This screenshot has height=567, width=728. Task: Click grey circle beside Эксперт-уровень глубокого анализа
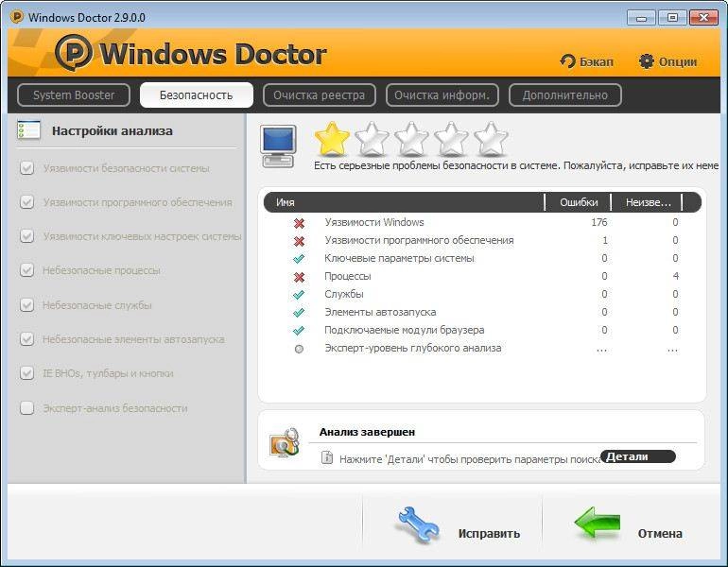(x=299, y=349)
